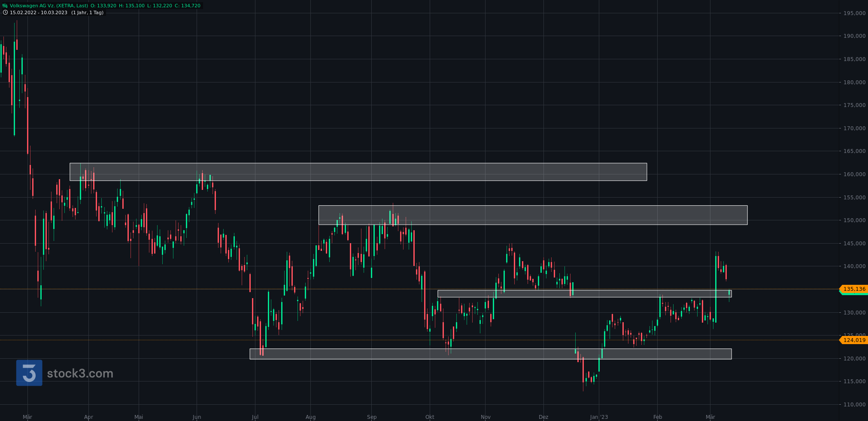Click the 140,000 price axis label
Viewport: 868px width, 421px height.
tap(854, 266)
